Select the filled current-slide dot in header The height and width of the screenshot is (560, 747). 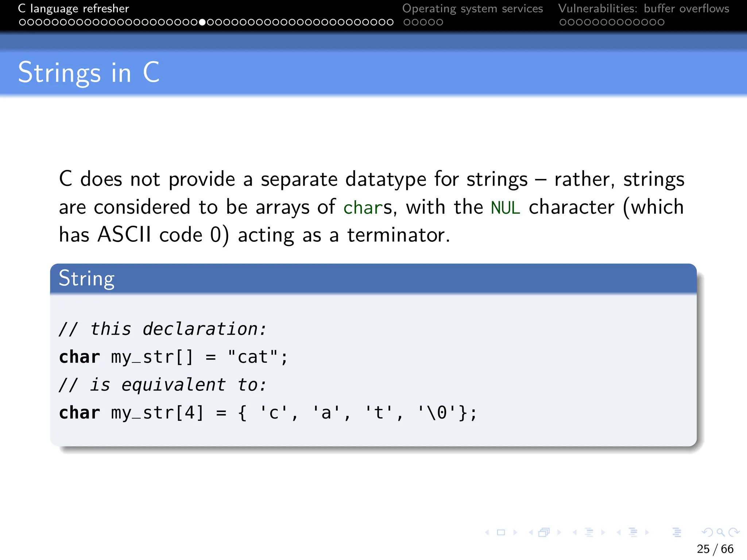tap(202, 22)
